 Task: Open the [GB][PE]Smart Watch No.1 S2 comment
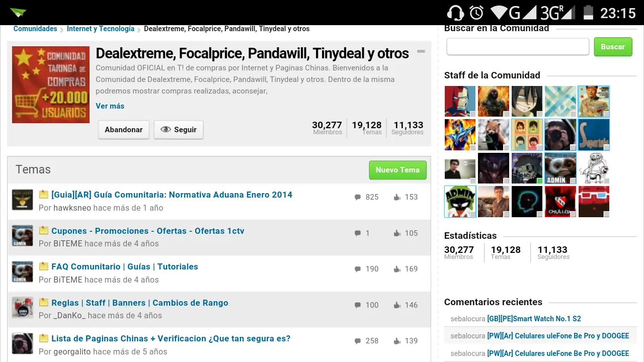[534, 318]
